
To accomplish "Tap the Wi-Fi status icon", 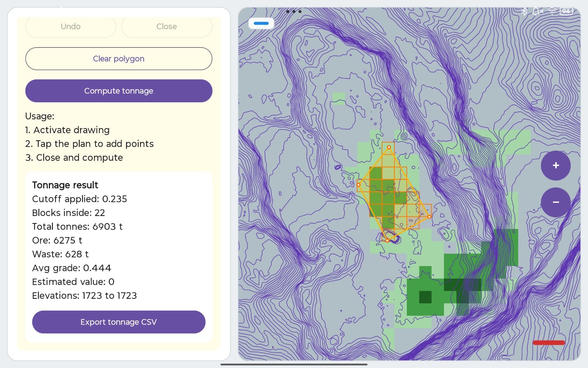I will pos(552,11).
